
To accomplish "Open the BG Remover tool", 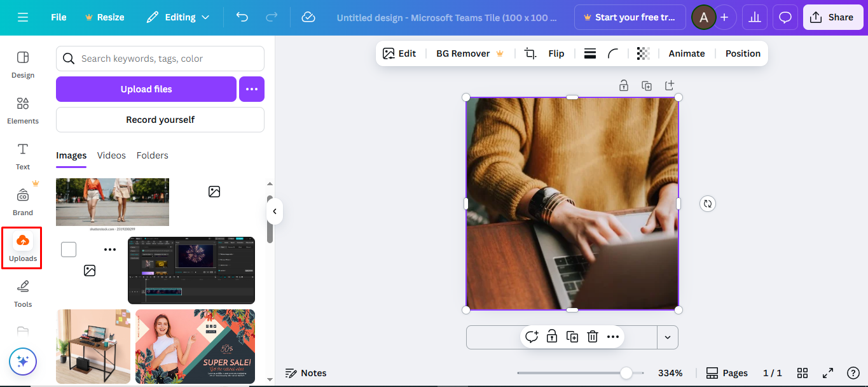I will [x=463, y=53].
